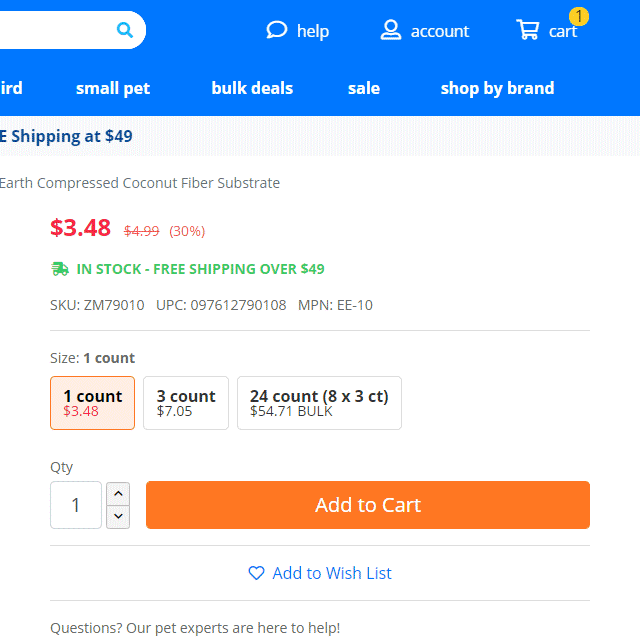Click the Free Shipping at $49 banner

click(66, 136)
